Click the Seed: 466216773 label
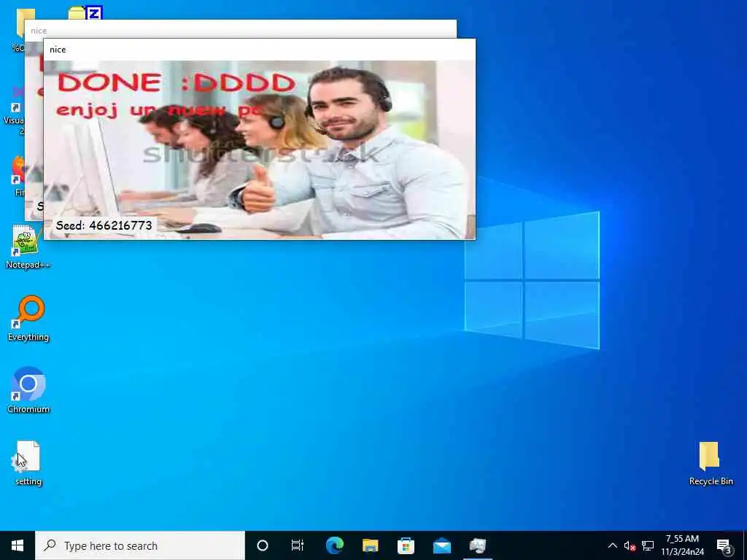This screenshot has height=560, width=747. coord(104,225)
